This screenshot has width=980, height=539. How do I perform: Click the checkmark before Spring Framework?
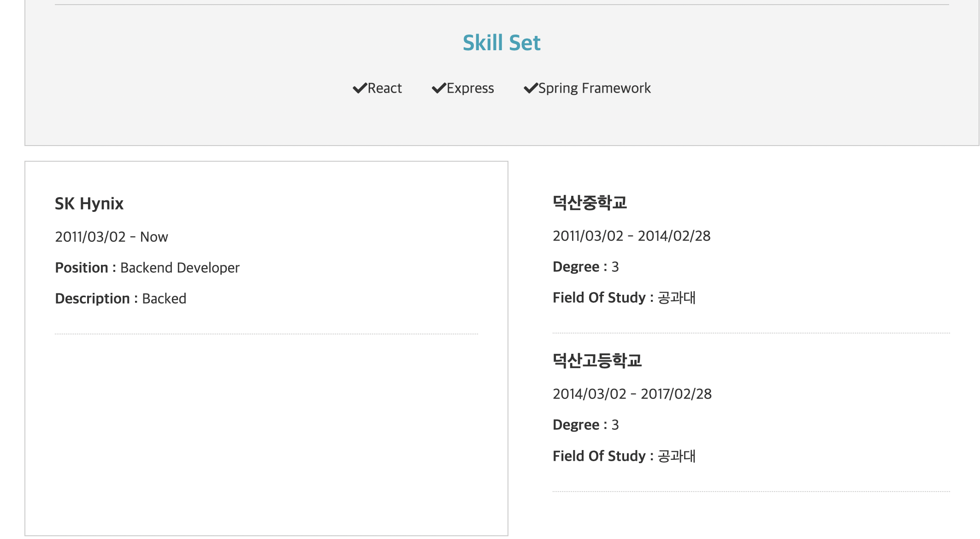coord(531,88)
